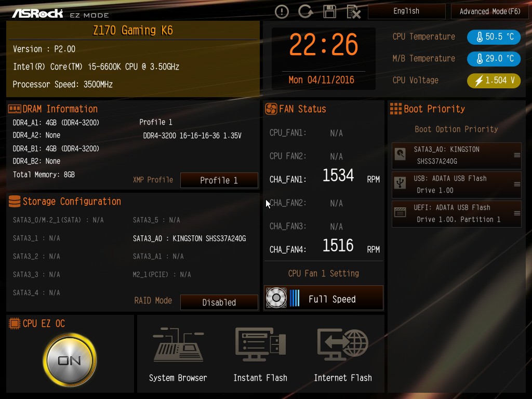Click the ASRock logo
Image resolution: width=532 pixels, height=399 pixels.
pyautogui.click(x=37, y=14)
